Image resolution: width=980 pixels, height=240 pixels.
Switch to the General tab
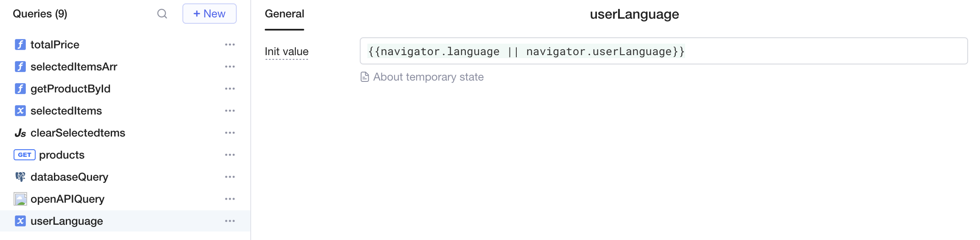[x=284, y=14]
